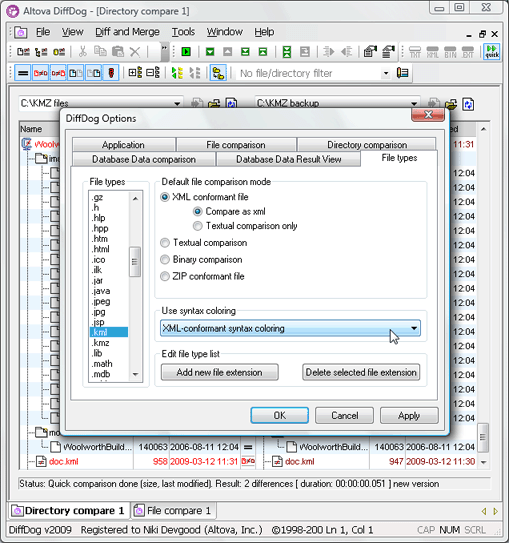509x543 pixels.
Task: Click the Paste clipboard icon
Action: click(118, 52)
